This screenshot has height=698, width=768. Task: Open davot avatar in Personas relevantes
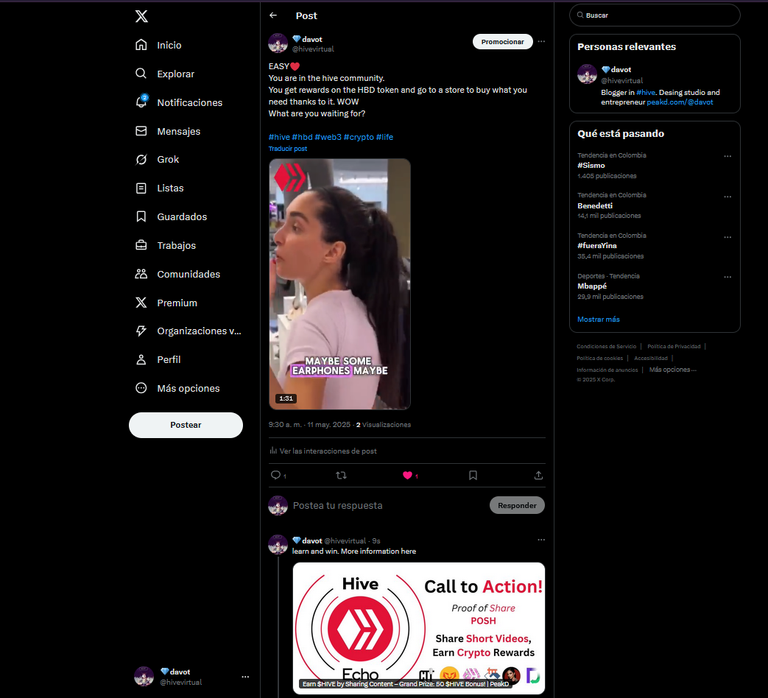tap(587, 74)
